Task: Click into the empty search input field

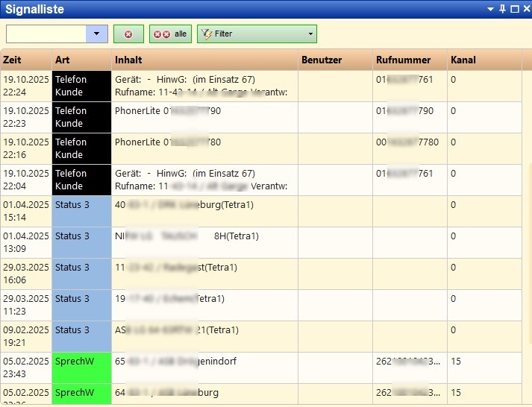Action: 46,34
